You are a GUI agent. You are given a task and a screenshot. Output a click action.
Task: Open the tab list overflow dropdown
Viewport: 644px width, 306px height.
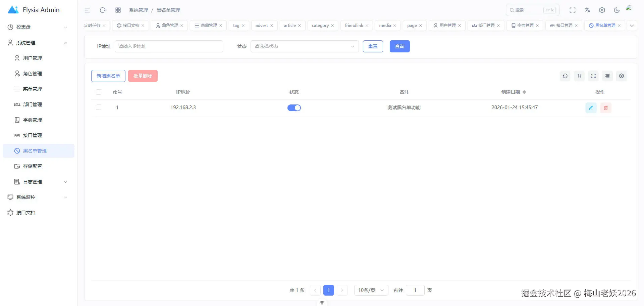[x=632, y=26]
